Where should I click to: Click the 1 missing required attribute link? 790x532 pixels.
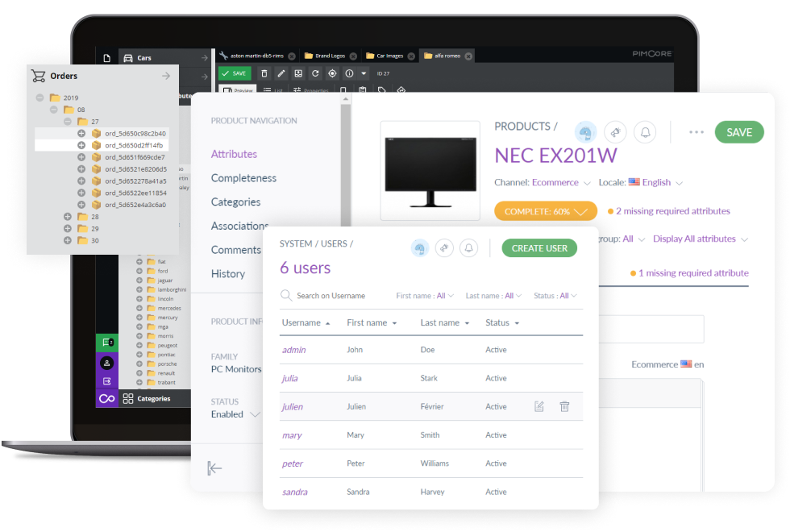click(693, 273)
